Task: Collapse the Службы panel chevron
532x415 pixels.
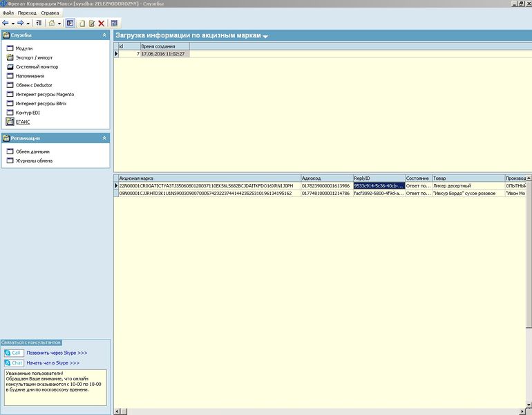Action: pyautogui.click(x=104, y=35)
